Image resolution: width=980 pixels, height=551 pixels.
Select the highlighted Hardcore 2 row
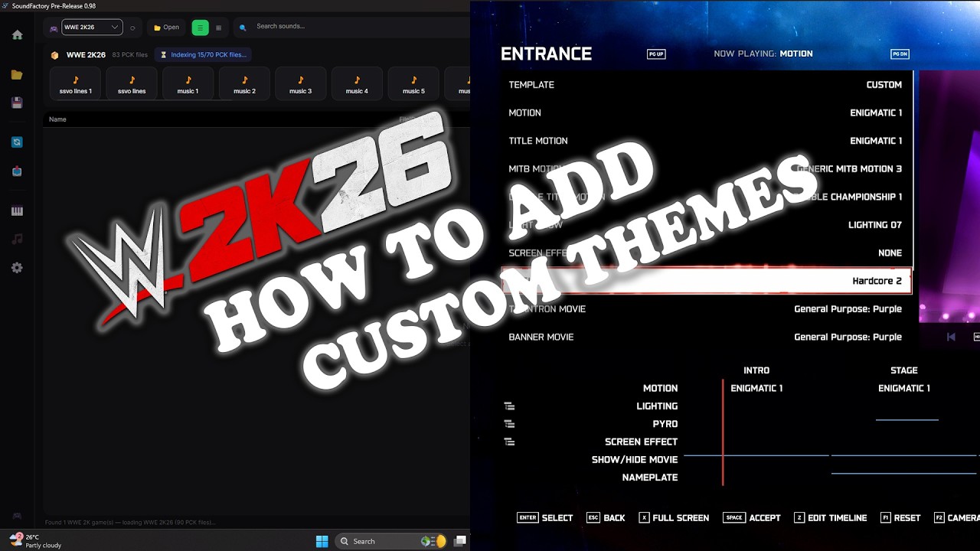coord(706,281)
